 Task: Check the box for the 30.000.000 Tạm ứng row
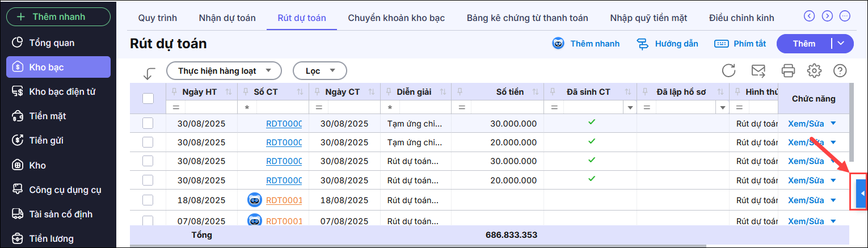(148, 123)
